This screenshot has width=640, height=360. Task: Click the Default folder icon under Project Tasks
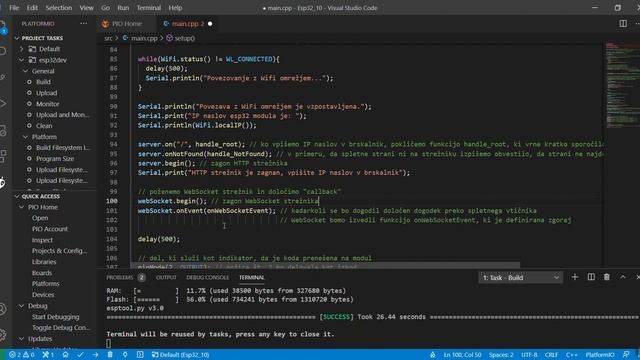pyautogui.click(x=32, y=49)
